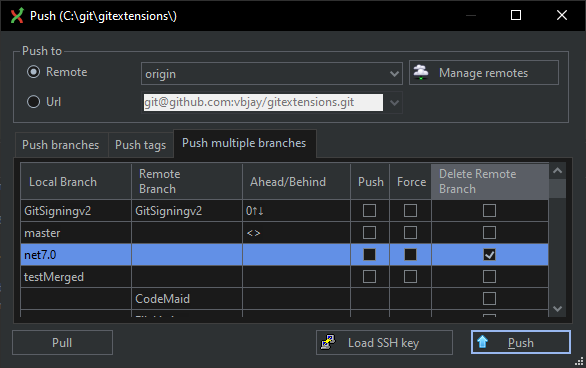Click the scrollbar down arrow in branch grid
586x368 pixels.
pos(558,309)
